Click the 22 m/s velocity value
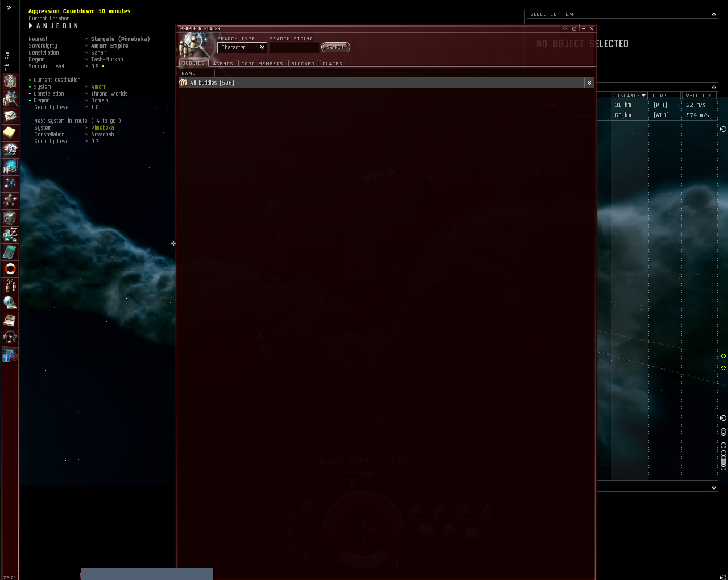 pos(696,105)
